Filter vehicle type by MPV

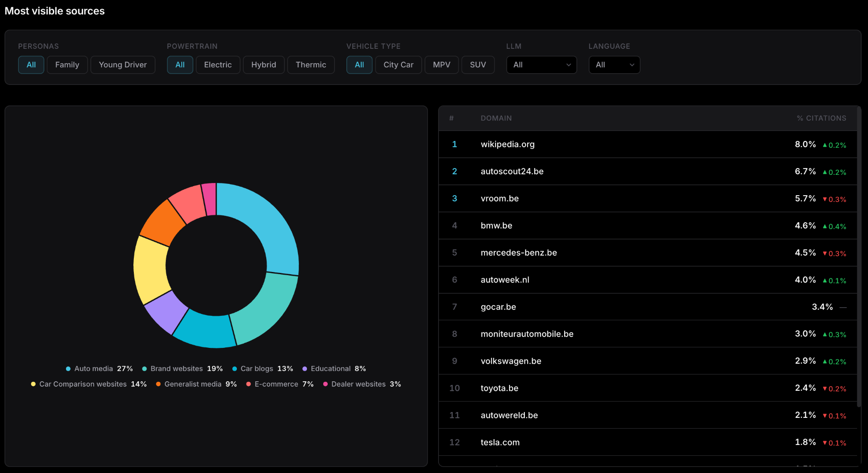tap(442, 65)
